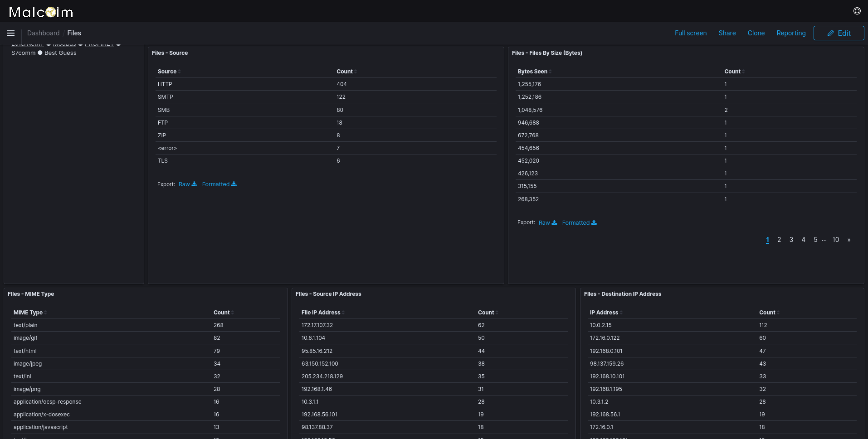The width and height of the screenshot is (868, 439).
Task: Go to page 3 of Files By Size
Action: pos(791,240)
